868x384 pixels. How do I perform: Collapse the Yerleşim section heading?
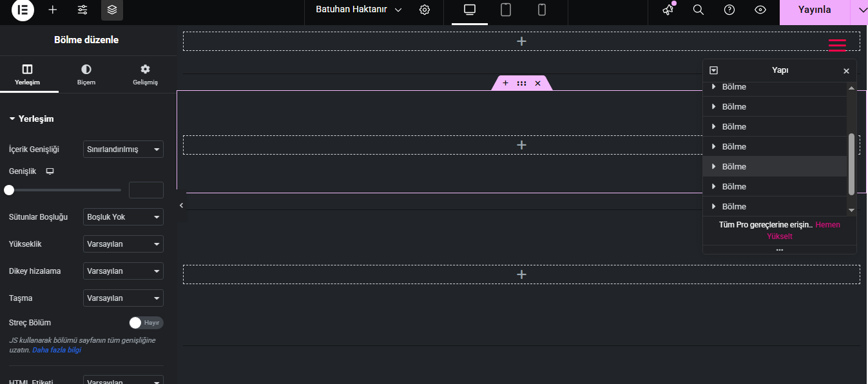click(32, 119)
